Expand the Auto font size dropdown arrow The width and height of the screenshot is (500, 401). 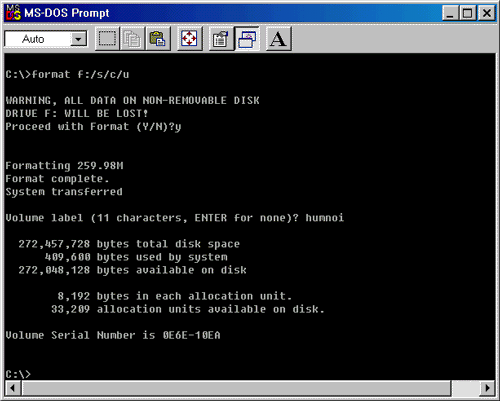coord(79,39)
